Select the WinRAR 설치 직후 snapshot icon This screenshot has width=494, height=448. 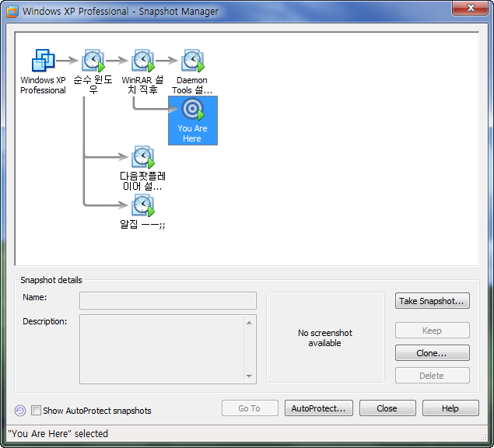click(142, 60)
